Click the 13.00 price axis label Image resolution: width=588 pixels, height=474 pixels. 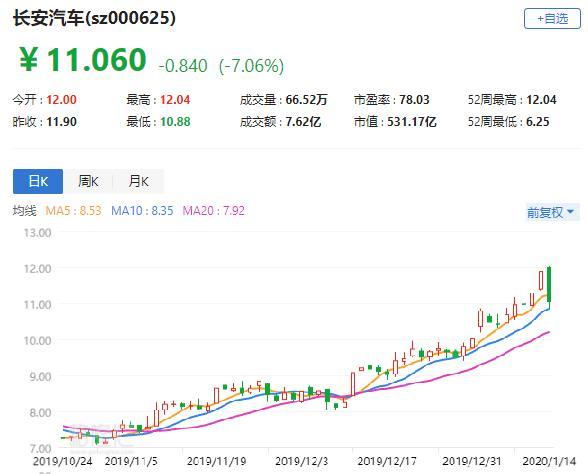[x=38, y=233]
